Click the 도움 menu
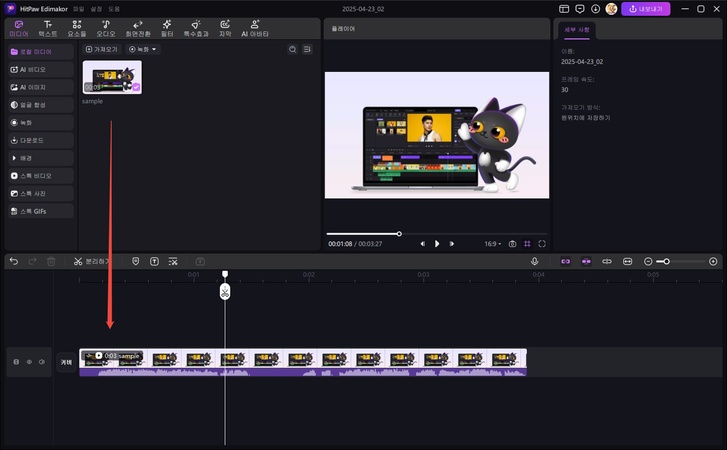Viewport: 727px width, 450px height. point(114,9)
